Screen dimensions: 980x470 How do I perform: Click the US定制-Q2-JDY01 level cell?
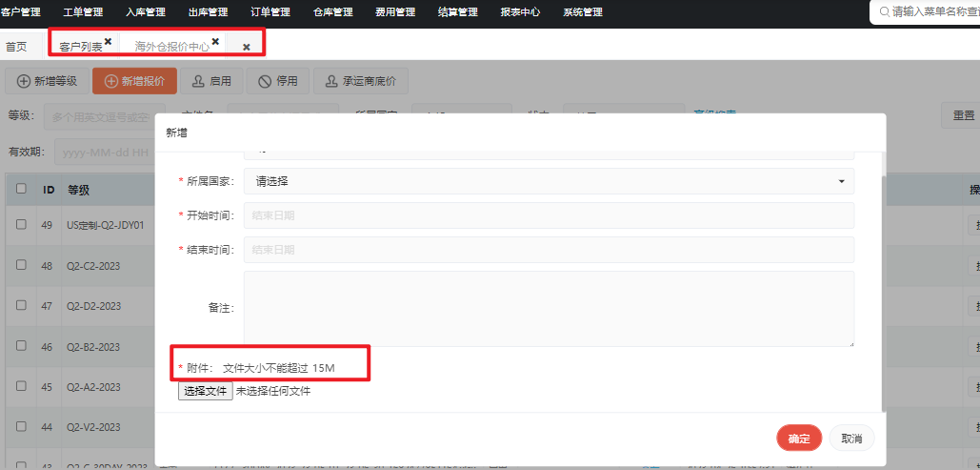(106, 225)
